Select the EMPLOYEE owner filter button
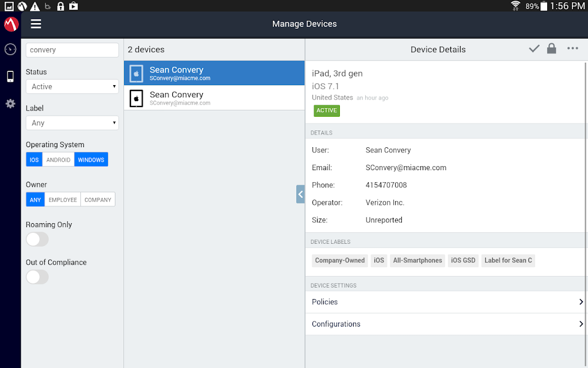Image resolution: width=588 pixels, height=368 pixels. point(63,200)
